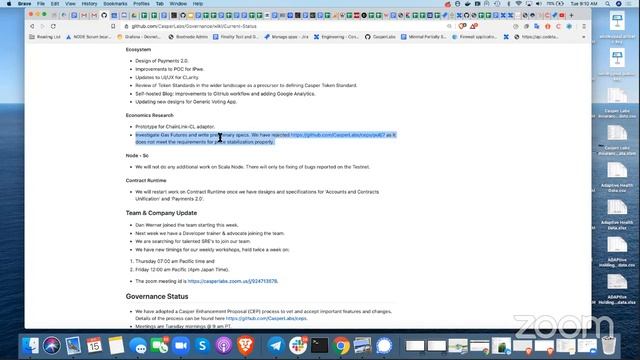640x360 pixels.
Task: Follow the github.com/CasperLabs/ceps link
Action: (266, 318)
